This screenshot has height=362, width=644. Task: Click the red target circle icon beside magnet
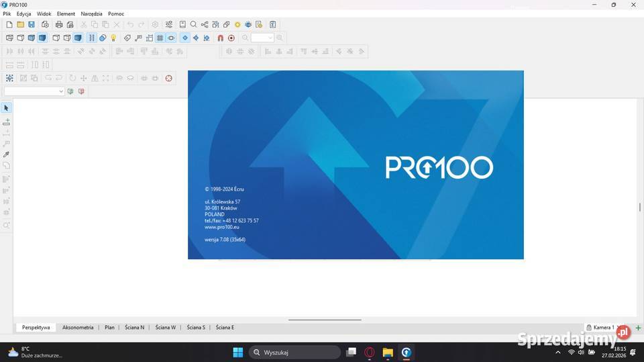(x=231, y=38)
